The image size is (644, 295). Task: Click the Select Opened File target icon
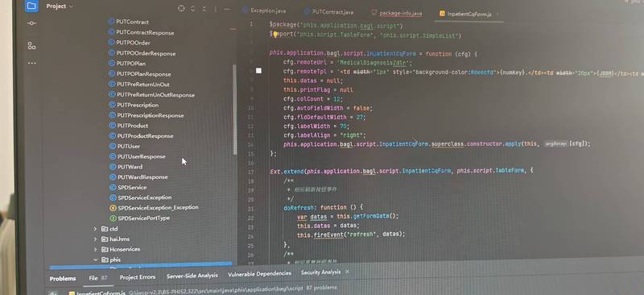(x=181, y=8)
